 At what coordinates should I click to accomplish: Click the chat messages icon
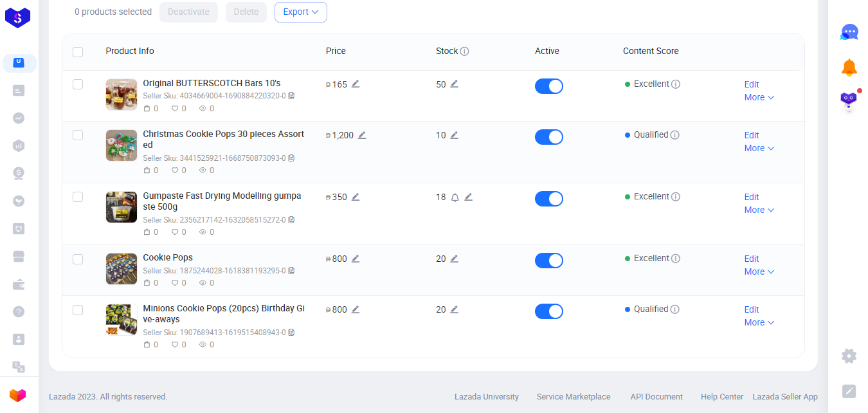click(849, 32)
